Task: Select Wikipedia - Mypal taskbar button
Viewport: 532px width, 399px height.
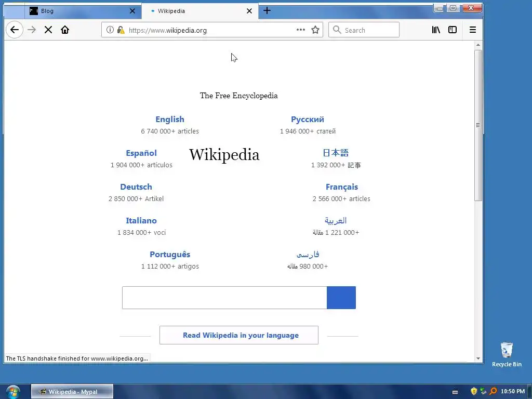Action: pos(72,392)
